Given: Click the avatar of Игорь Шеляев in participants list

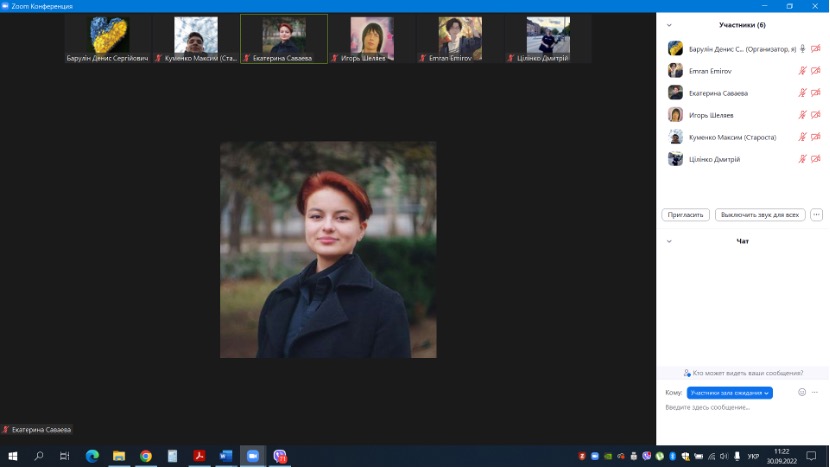Looking at the screenshot, I should pyautogui.click(x=675, y=115).
